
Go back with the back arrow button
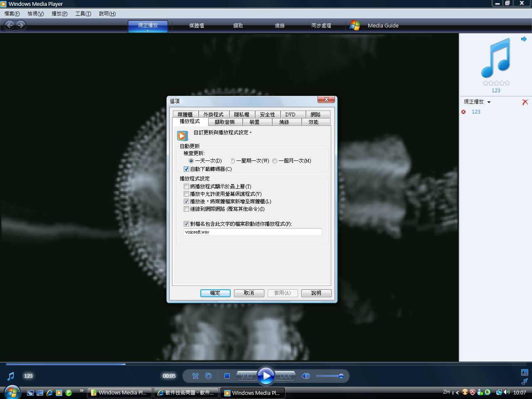click(x=10, y=25)
